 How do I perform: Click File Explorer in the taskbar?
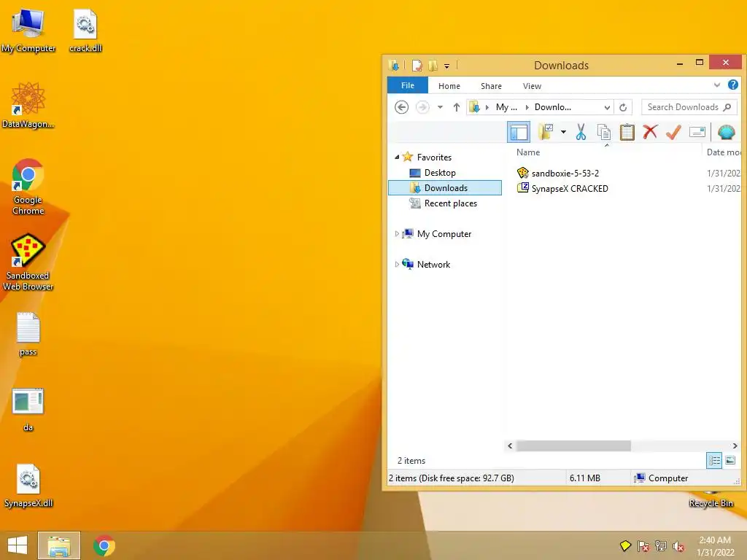point(59,545)
